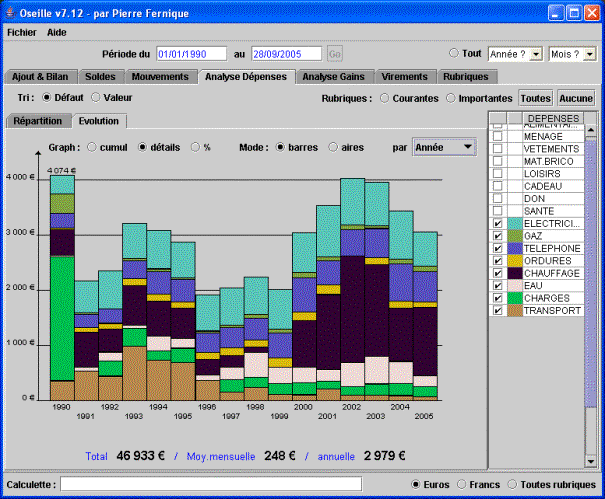605x499 pixels.
Task: Switch to the Virements tab
Action: (404, 77)
